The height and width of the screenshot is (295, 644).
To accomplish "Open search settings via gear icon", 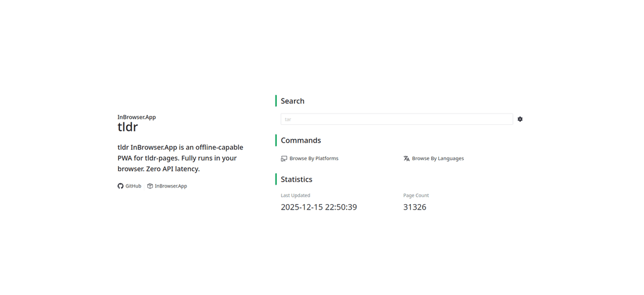I will point(520,119).
